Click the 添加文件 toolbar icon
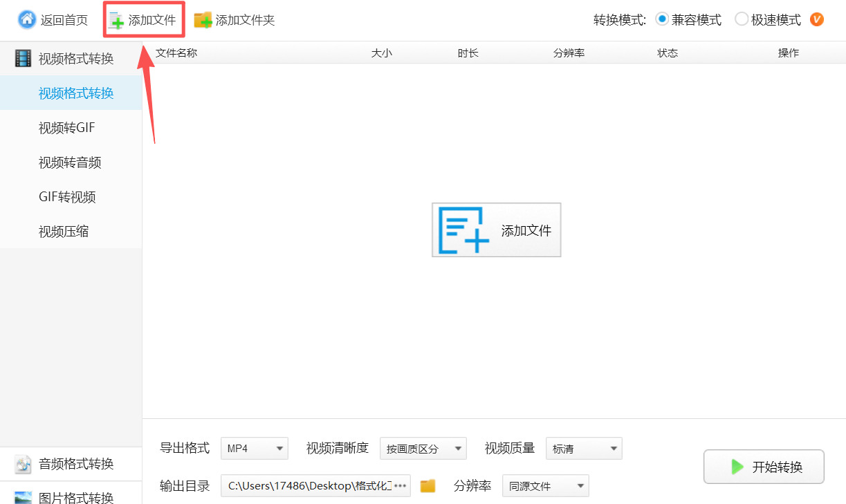 pyautogui.click(x=117, y=20)
